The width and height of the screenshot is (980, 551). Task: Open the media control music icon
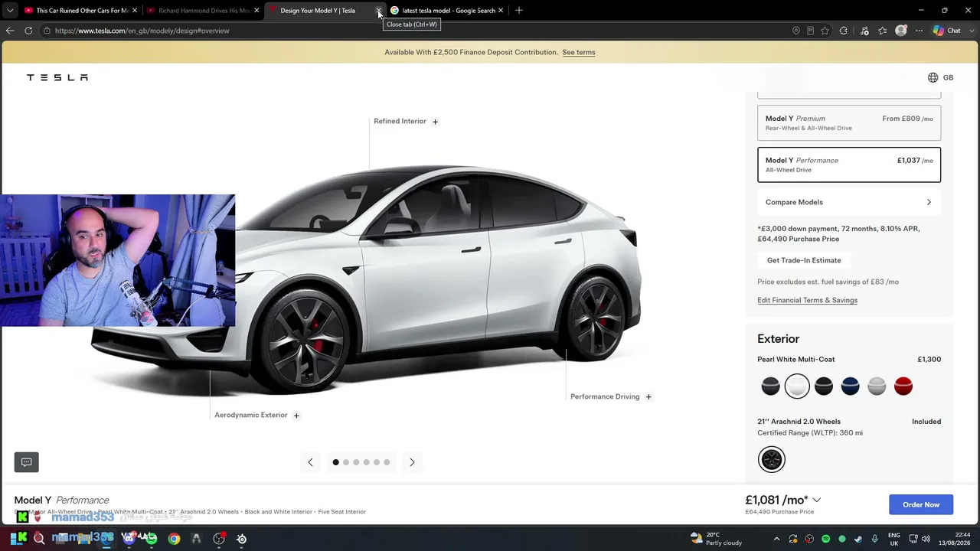tap(864, 31)
